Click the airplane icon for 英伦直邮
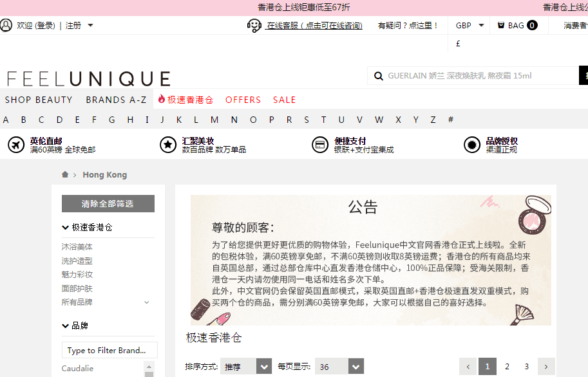588x377 pixels. coord(16,145)
